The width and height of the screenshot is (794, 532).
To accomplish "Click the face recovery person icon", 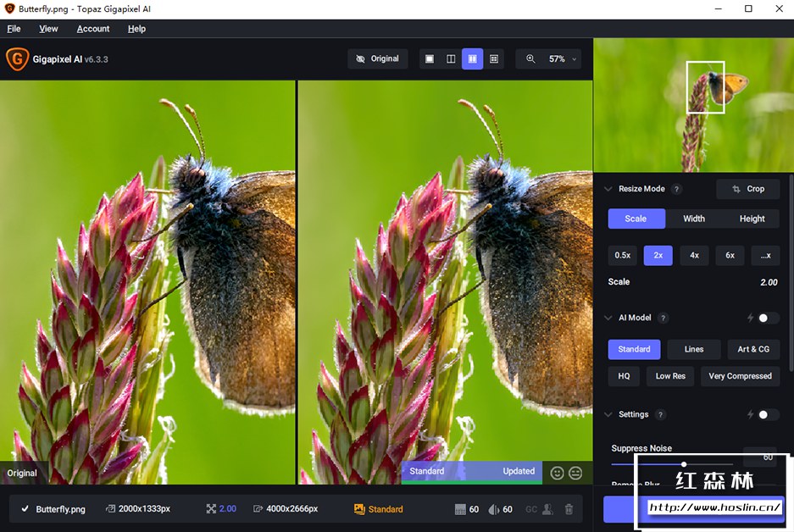I will (x=547, y=509).
